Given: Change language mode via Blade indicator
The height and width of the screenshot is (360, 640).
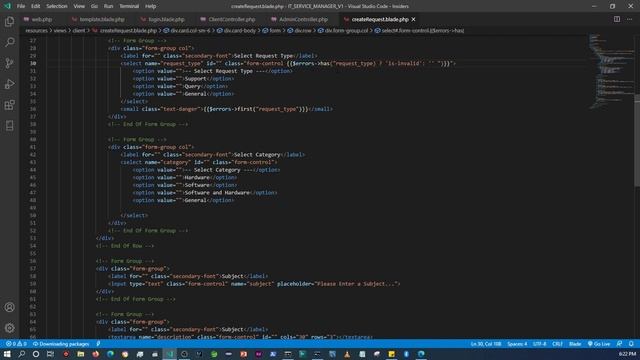Looking at the screenshot, I should click(575, 344).
